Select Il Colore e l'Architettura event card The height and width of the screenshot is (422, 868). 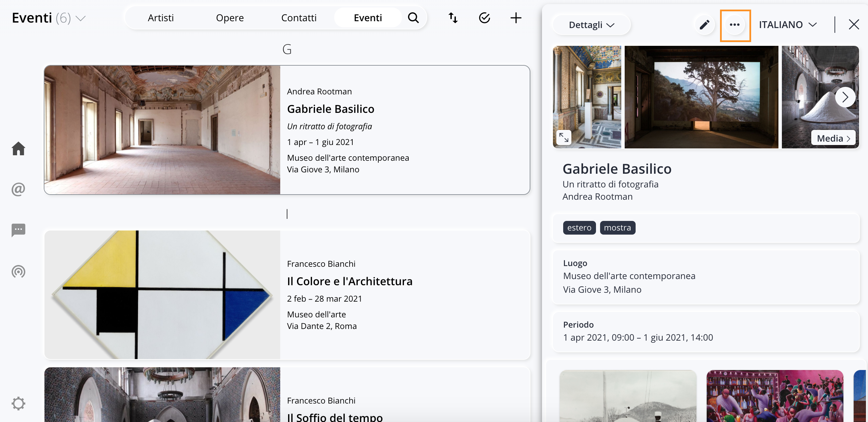pyautogui.click(x=287, y=295)
